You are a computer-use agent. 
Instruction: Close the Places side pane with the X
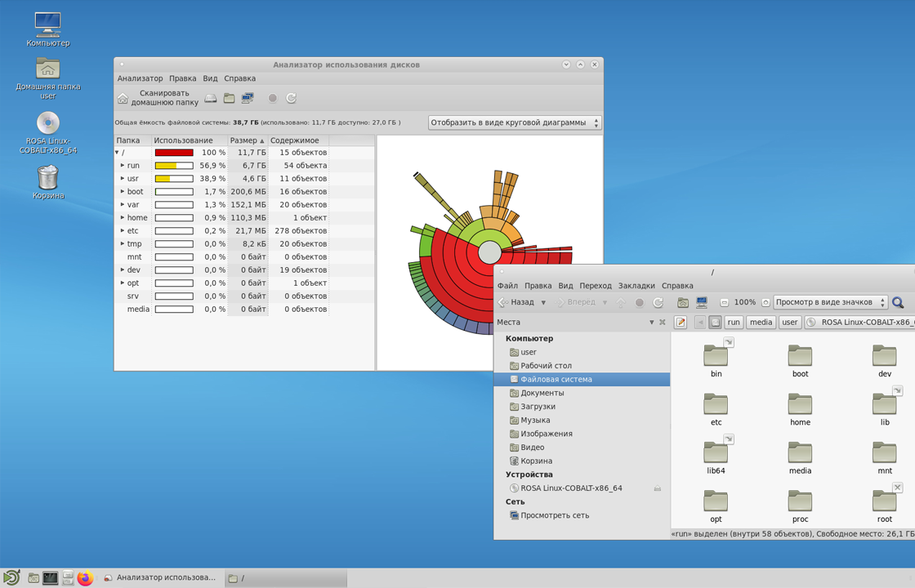(663, 322)
